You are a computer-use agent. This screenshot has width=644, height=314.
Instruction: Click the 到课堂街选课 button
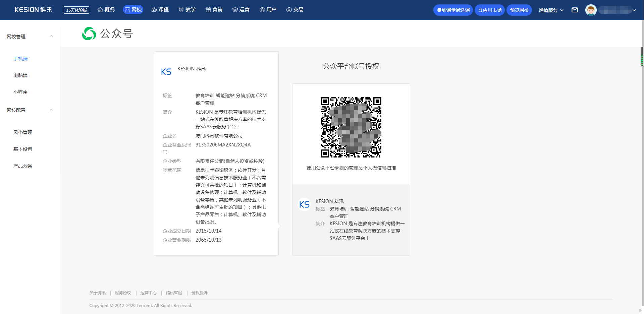pyautogui.click(x=453, y=10)
